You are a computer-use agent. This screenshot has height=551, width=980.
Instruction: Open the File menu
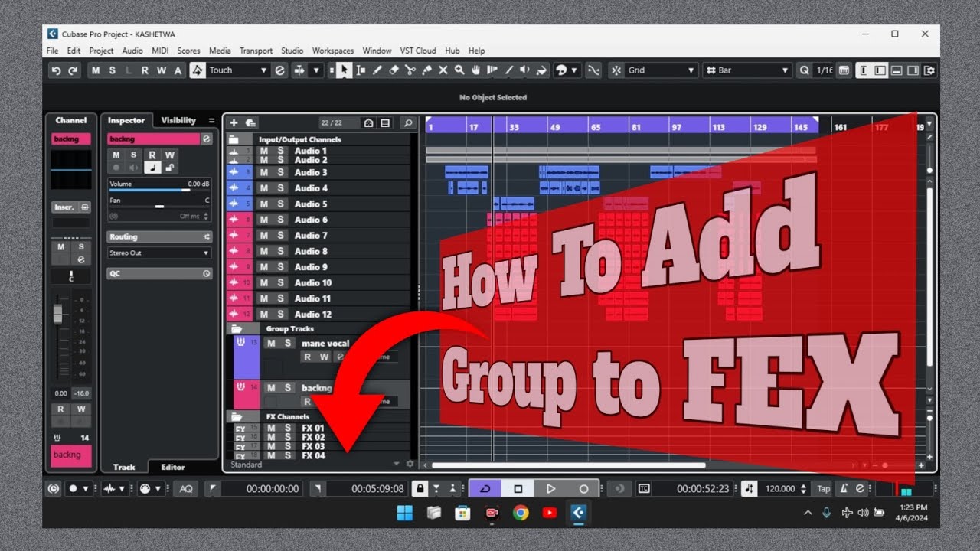point(52,51)
